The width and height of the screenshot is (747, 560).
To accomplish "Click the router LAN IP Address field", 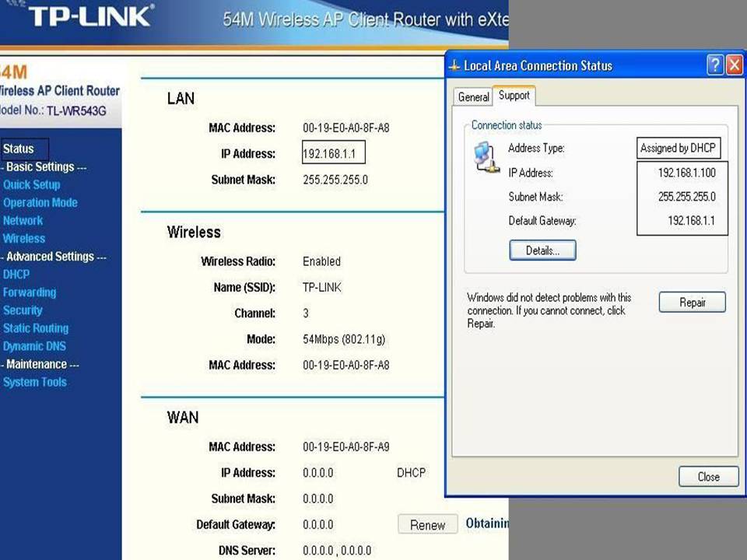I will [x=333, y=152].
